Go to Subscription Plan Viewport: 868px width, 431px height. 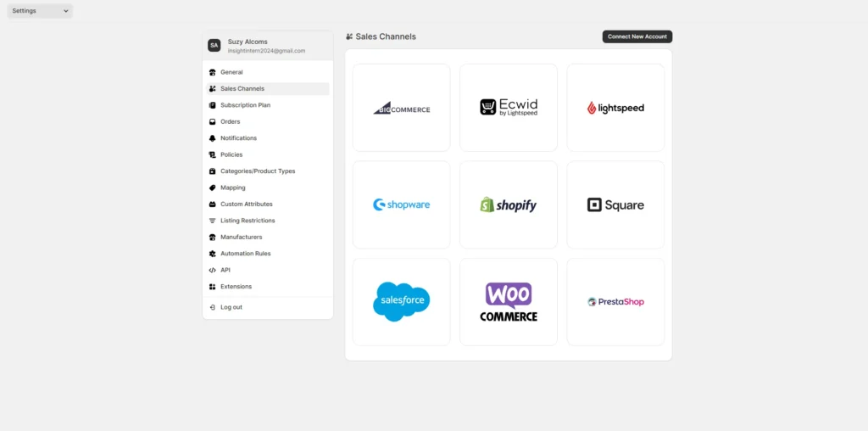click(x=245, y=105)
